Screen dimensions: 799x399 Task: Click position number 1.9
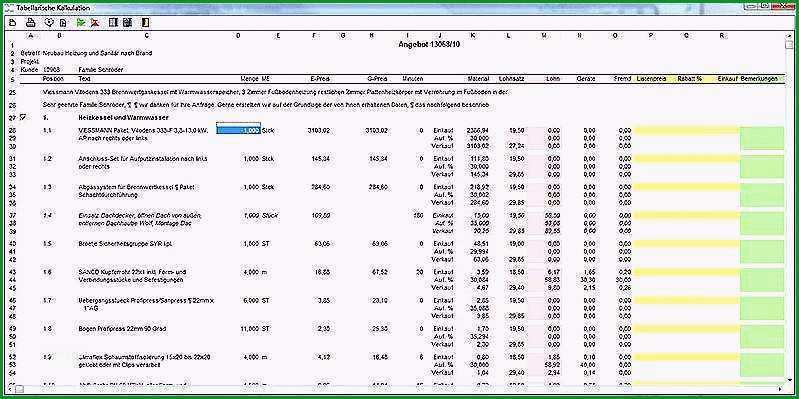pyautogui.click(x=47, y=357)
